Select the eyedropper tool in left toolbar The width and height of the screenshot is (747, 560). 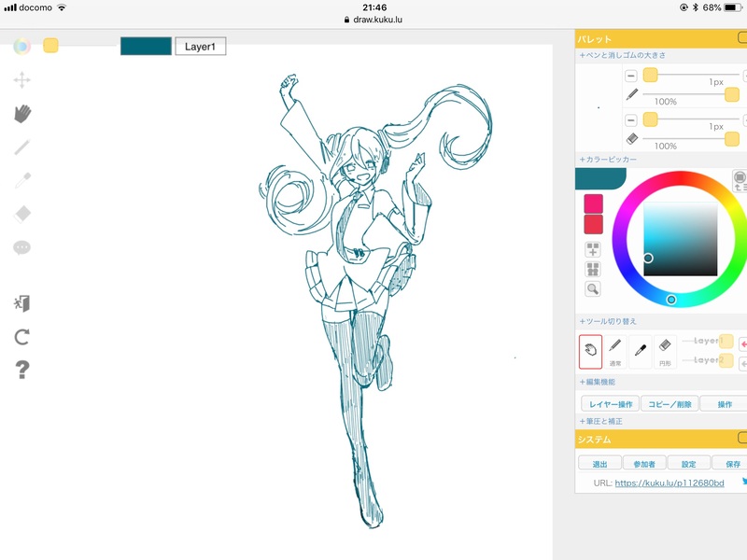[x=22, y=181]
